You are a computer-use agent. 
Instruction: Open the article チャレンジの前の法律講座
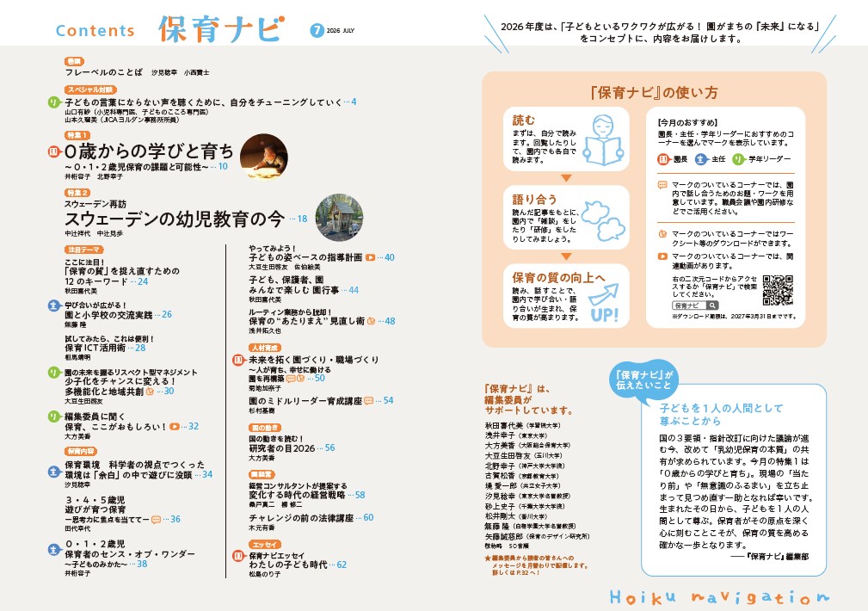[x=301, y=518]
